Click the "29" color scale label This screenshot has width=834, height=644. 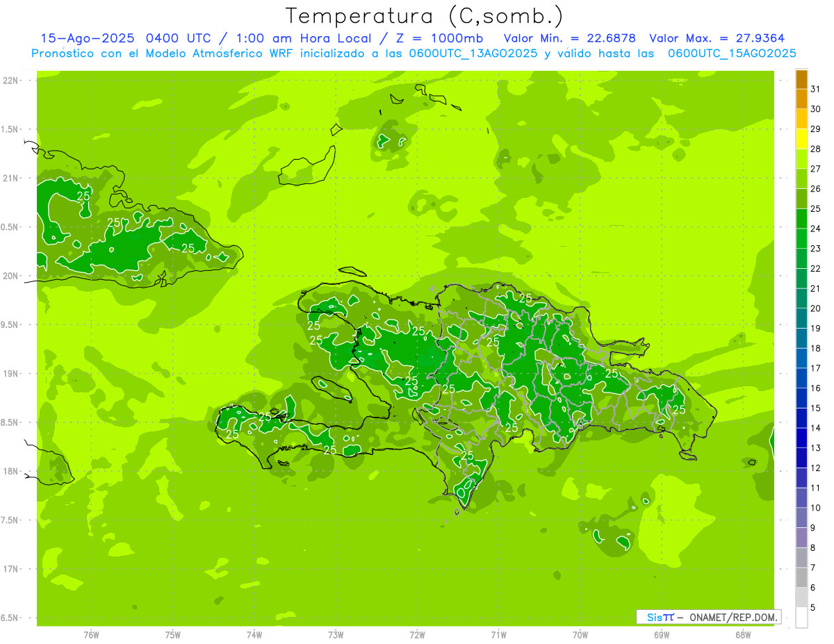tap(815, 129)
